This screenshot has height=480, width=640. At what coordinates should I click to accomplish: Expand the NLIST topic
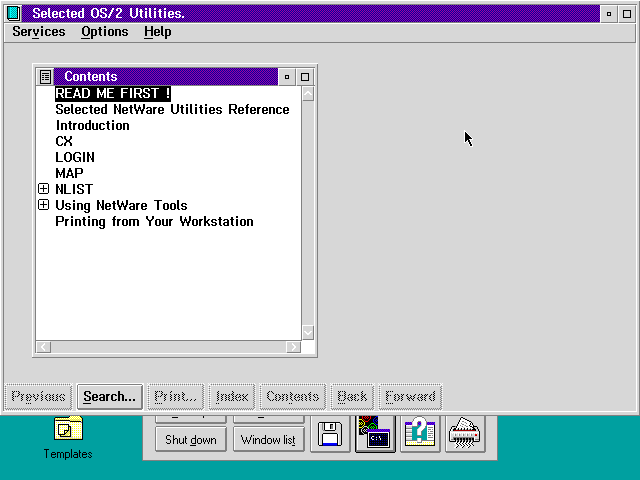tap(43, 189)
